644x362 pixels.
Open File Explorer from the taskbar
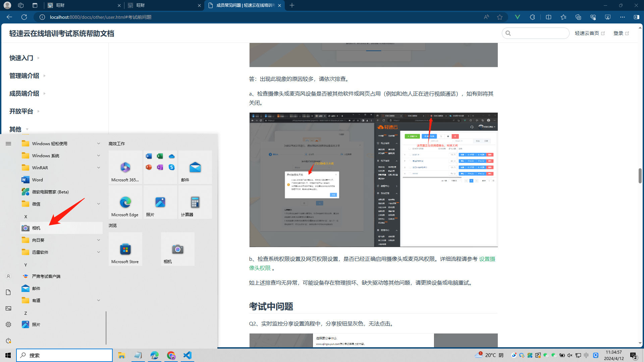[121, 355]
